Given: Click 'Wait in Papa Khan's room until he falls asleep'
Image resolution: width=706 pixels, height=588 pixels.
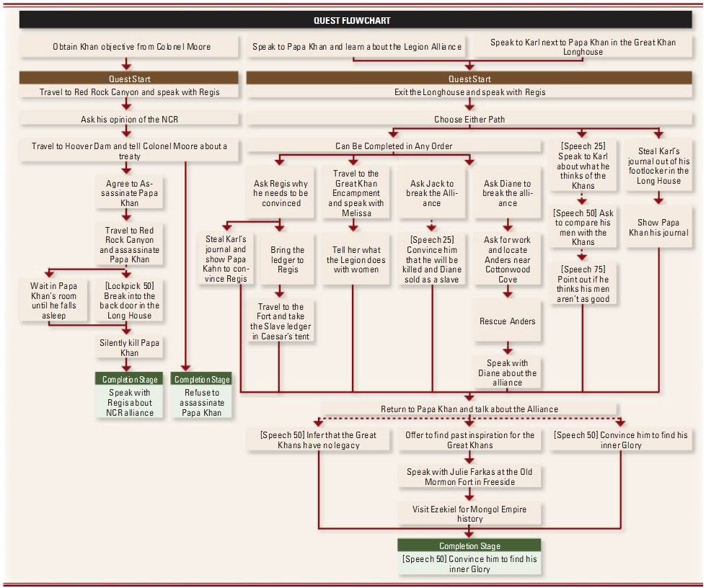Looking at the screenshot, I should pos(53,300).
